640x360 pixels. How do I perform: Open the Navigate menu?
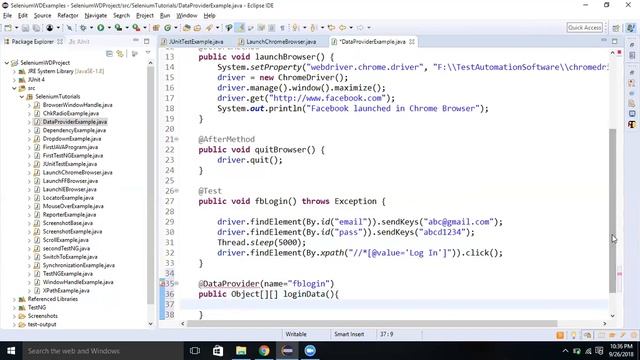(96, 16)
